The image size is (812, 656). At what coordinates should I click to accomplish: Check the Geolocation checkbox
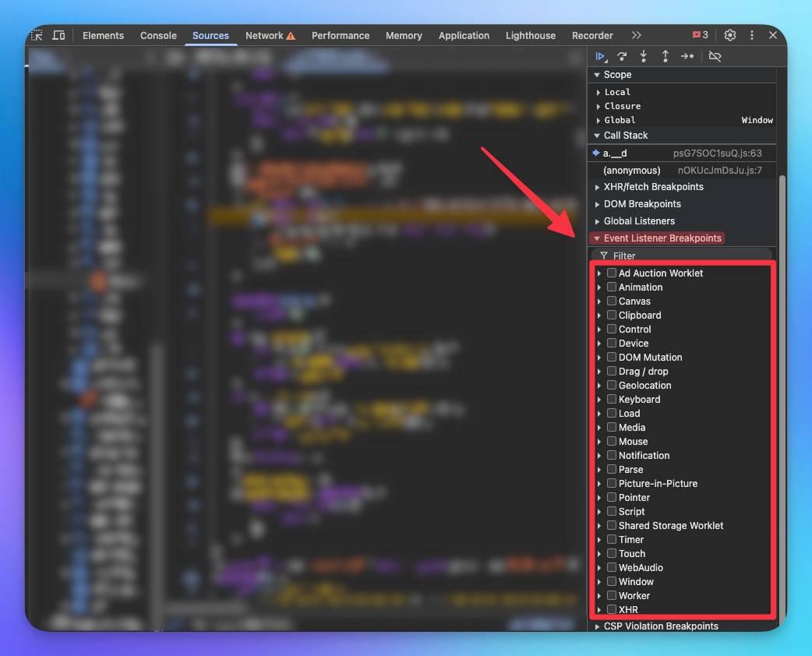point(612,385)
